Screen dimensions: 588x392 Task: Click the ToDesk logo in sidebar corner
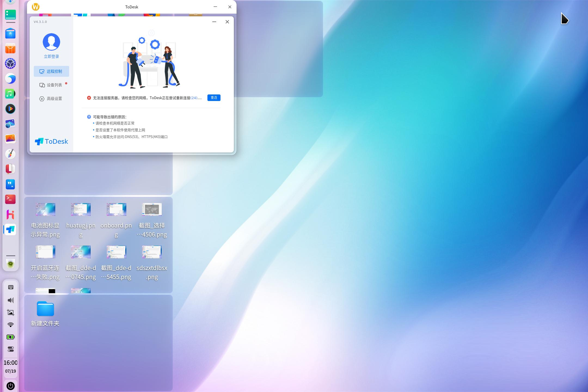pyautogui.click(x=51, y=141)
